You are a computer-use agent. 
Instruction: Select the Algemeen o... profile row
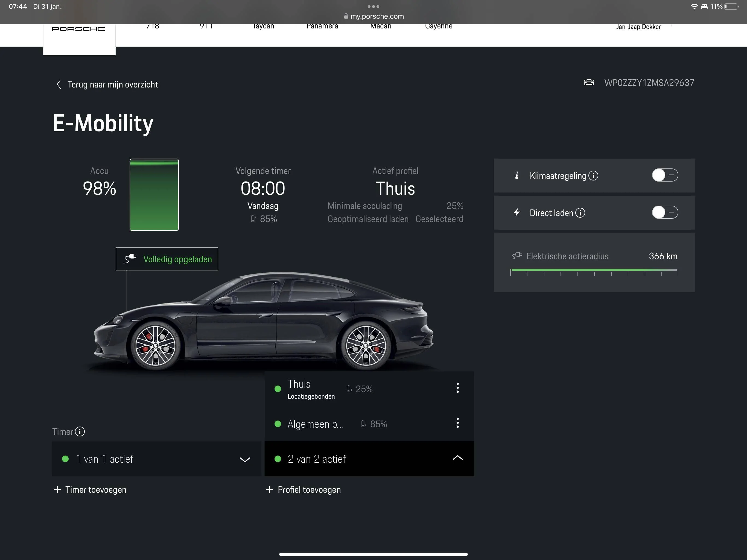[x=369, y=424]
